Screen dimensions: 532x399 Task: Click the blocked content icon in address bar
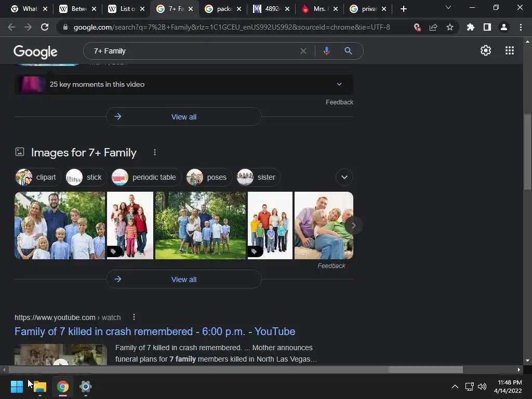(417, 27)
